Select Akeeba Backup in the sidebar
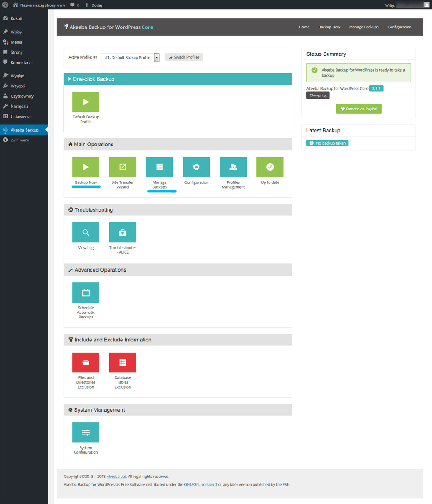 click(24, 130)
